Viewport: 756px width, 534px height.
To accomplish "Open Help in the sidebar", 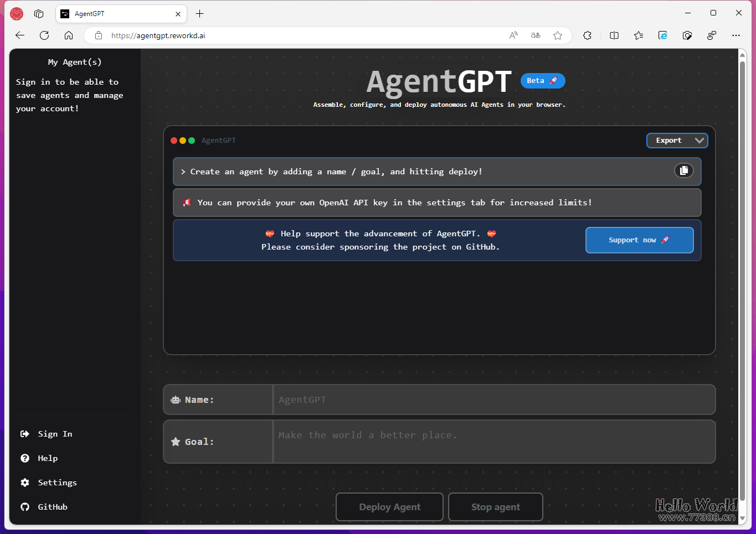I will click(x=39, y=458).
